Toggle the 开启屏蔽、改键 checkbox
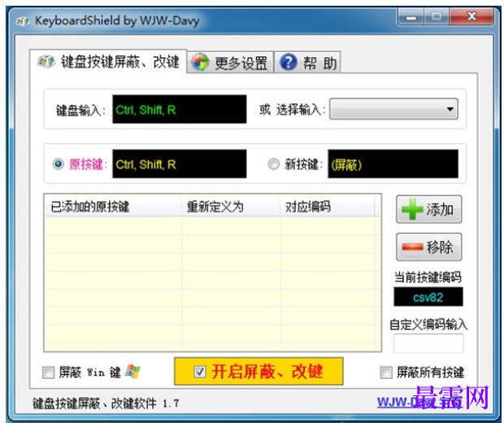Screen dimensions: 504x423 tap(200, 372)
